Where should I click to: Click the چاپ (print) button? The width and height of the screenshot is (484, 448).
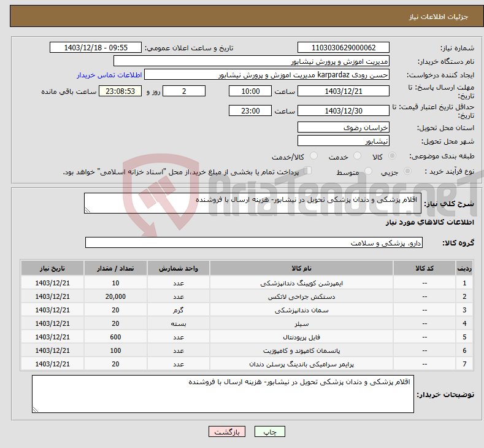point(269,431)
